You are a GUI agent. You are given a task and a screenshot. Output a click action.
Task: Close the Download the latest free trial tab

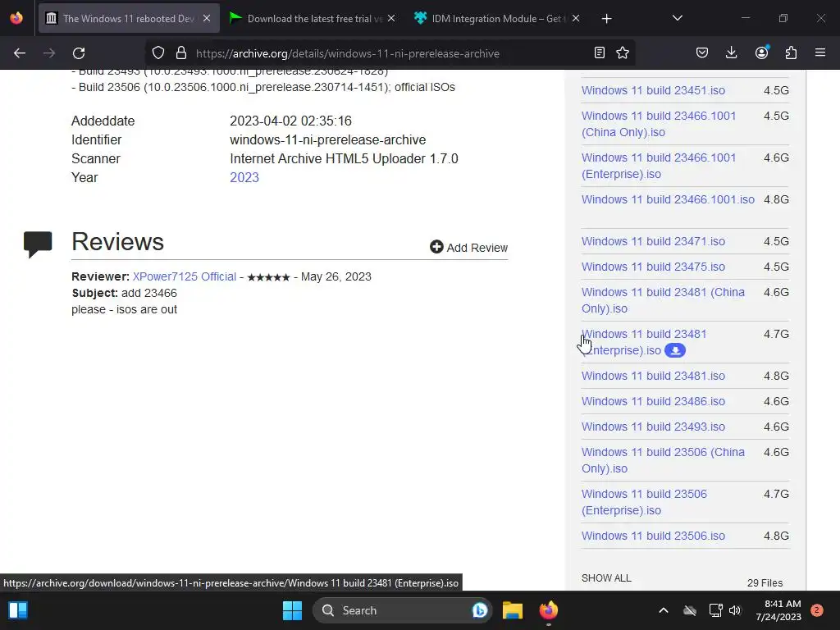(391, 19)
